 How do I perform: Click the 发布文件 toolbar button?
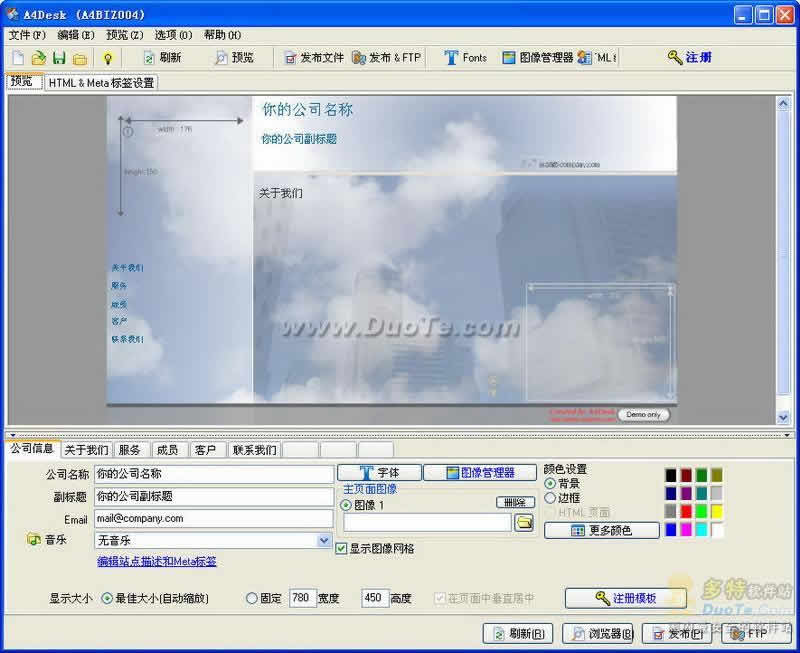tap(314, 58)
